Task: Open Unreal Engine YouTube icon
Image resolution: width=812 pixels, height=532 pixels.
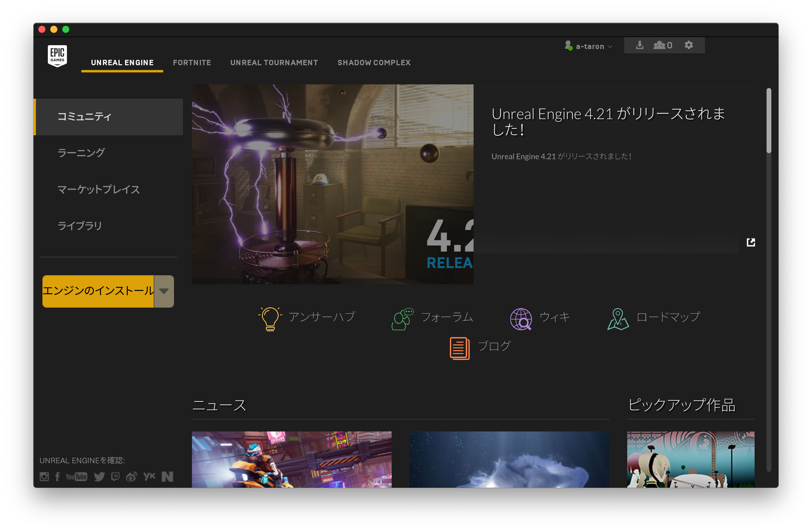Action: (x=76, y=476)
